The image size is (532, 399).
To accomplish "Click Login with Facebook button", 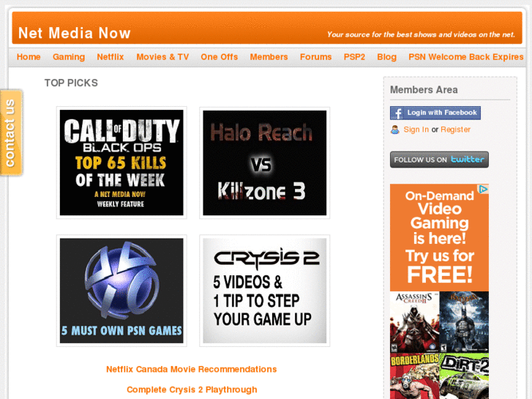I will click(x=435, y=113).
